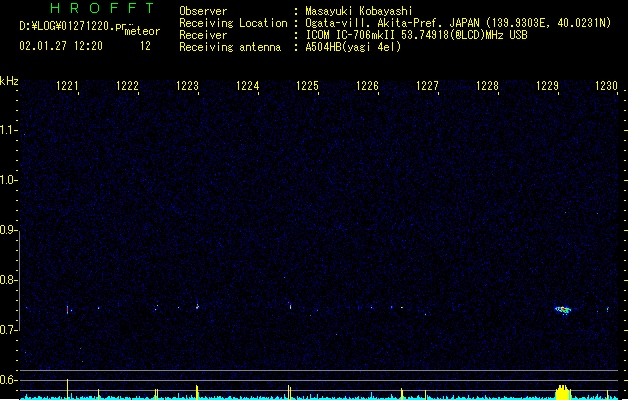Click the Receiving Location label
Viewport: 629px width, 400px height.
click(233, 23)
